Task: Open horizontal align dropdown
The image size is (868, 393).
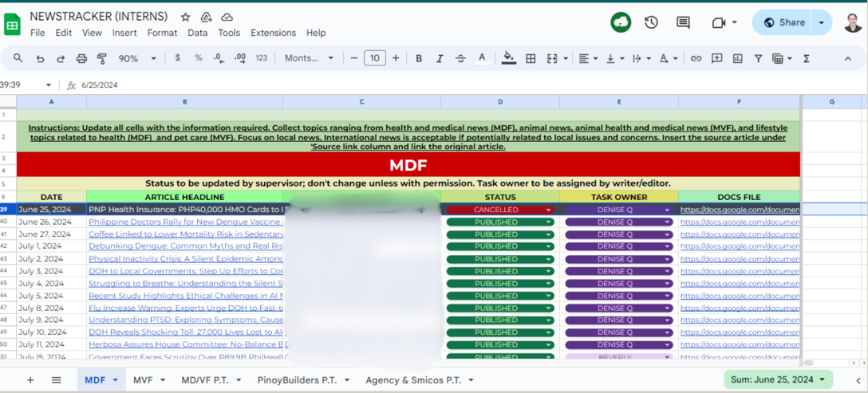Action: click(587, 58)
